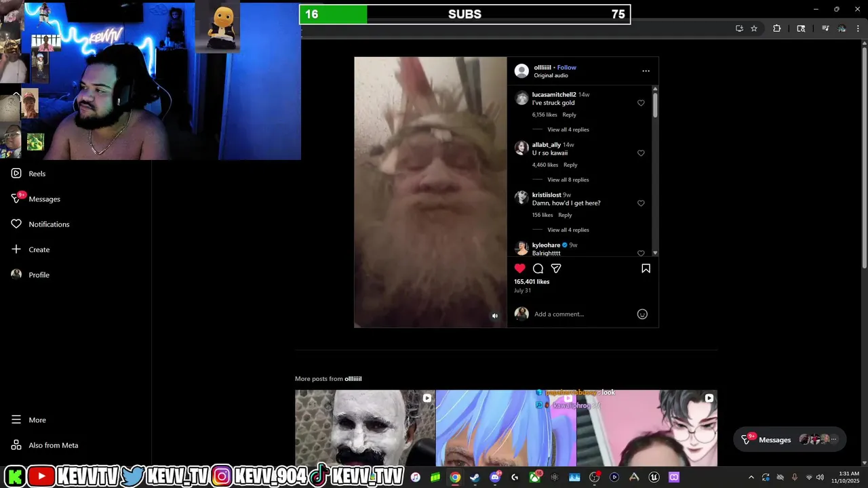
Task: Like allabt_ally's comment with the heart
Action: (x=641, y=153)
